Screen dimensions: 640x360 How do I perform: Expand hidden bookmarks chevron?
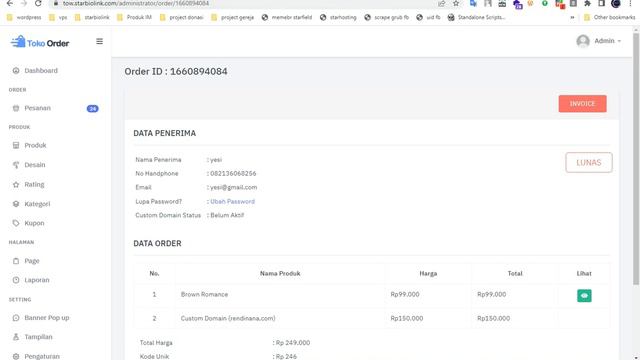(x=572, y=18)
